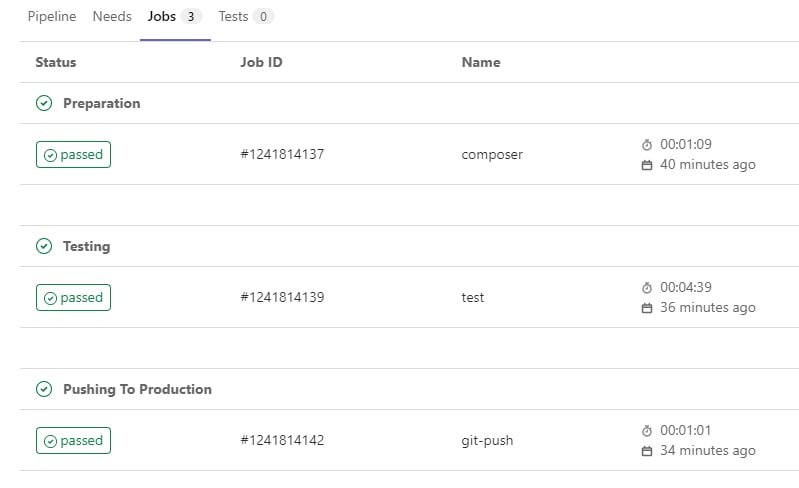
Task: Open job #1241814139
Action: [282, 297]
